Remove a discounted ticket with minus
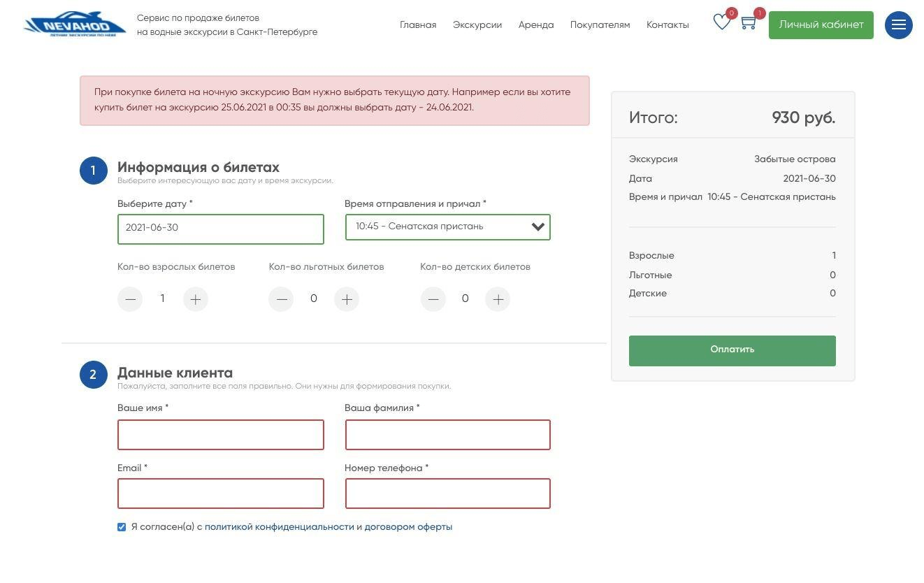924x583 pixels. click(281, 299)
